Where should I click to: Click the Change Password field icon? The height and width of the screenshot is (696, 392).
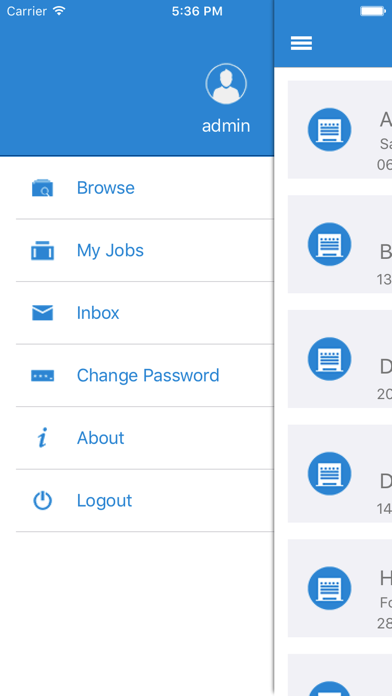[x=43, y=376]
